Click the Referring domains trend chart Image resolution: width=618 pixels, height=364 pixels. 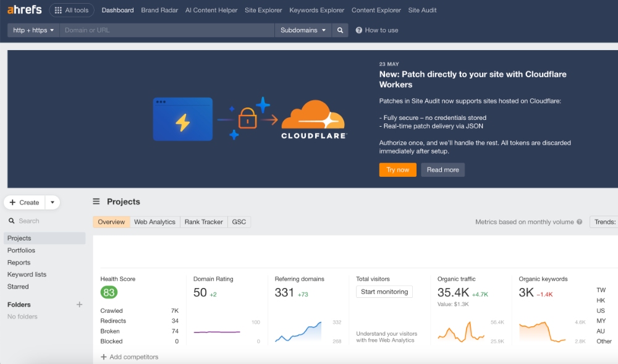point(298,332)
